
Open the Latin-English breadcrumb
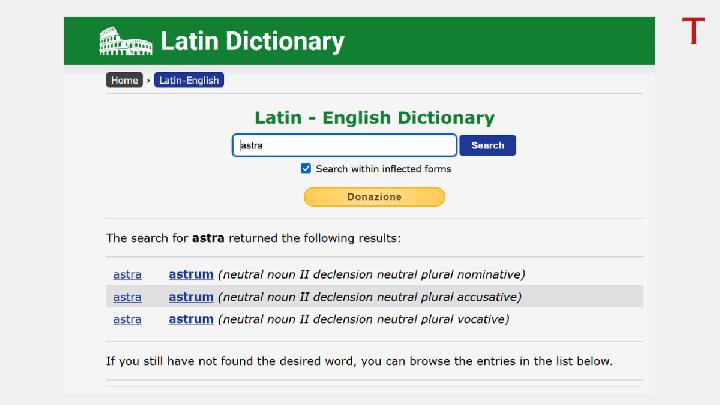click(x=188, y=80)
